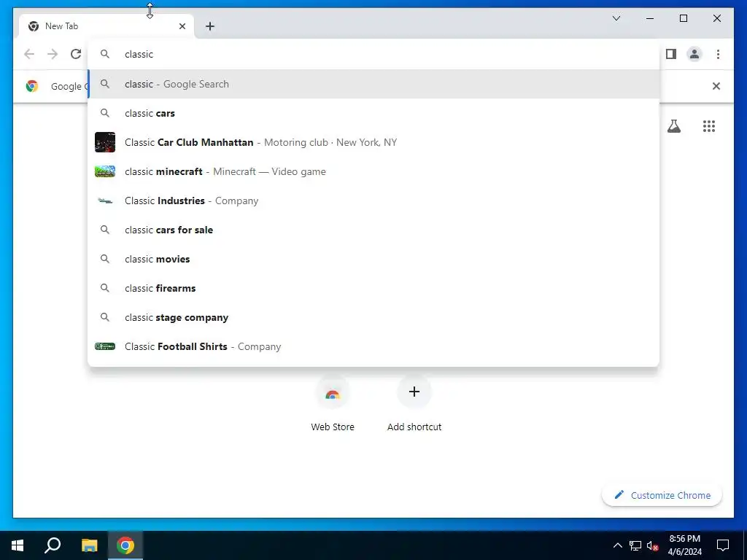Minimize the Chrome window
This screenshot has height=560, width=747.
coord(650,18)
